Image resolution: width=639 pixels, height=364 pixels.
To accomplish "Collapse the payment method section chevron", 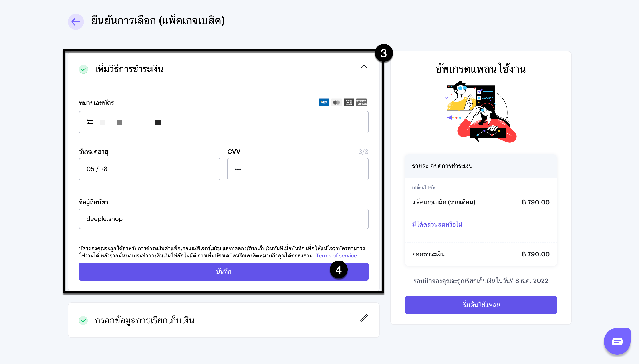I will click(364, 67).
